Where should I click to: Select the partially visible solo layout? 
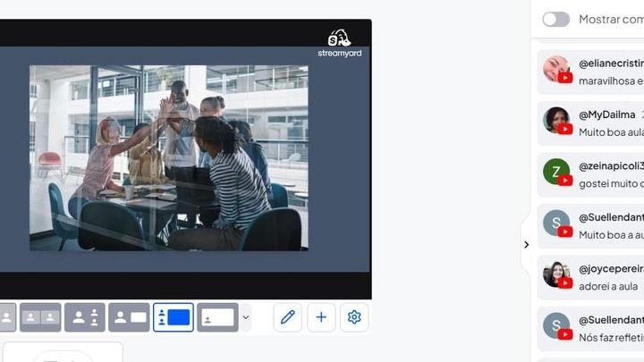point(7,317)
